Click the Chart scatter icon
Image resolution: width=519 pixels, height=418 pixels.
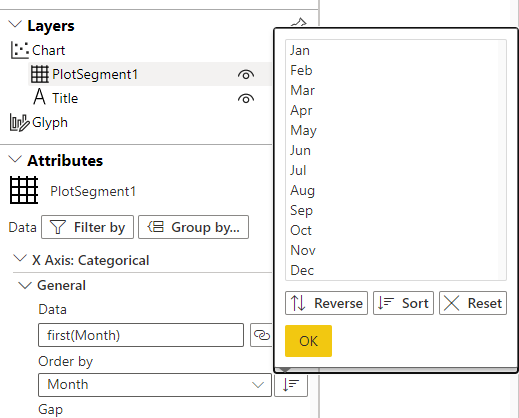pos(20,50)
